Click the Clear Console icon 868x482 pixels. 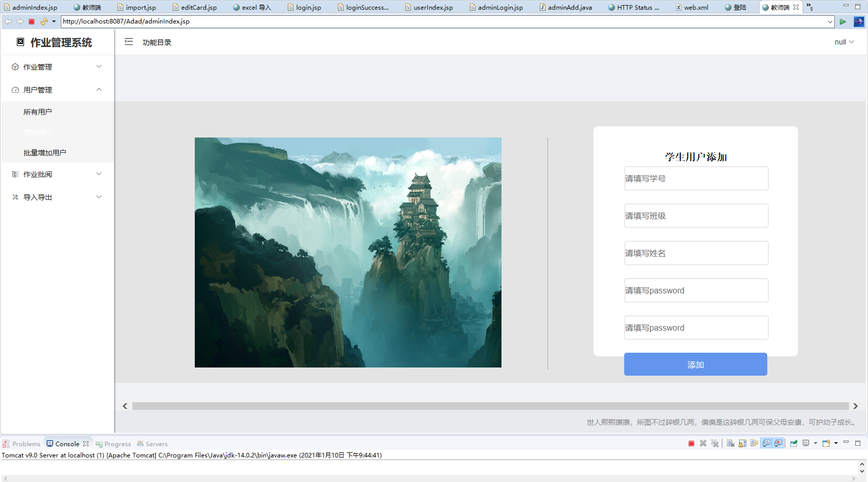(x=730, y=443)
